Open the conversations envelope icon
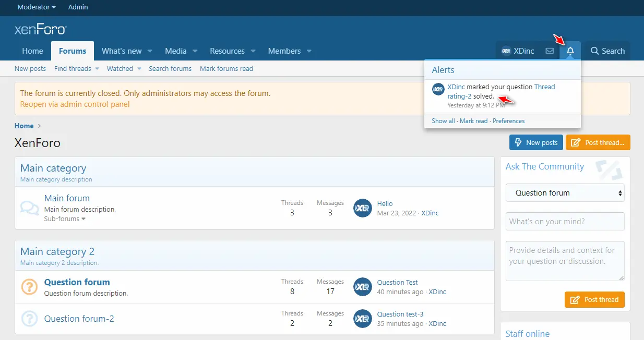This screenshot has height=340, width=644. click(x=550, y=51)
